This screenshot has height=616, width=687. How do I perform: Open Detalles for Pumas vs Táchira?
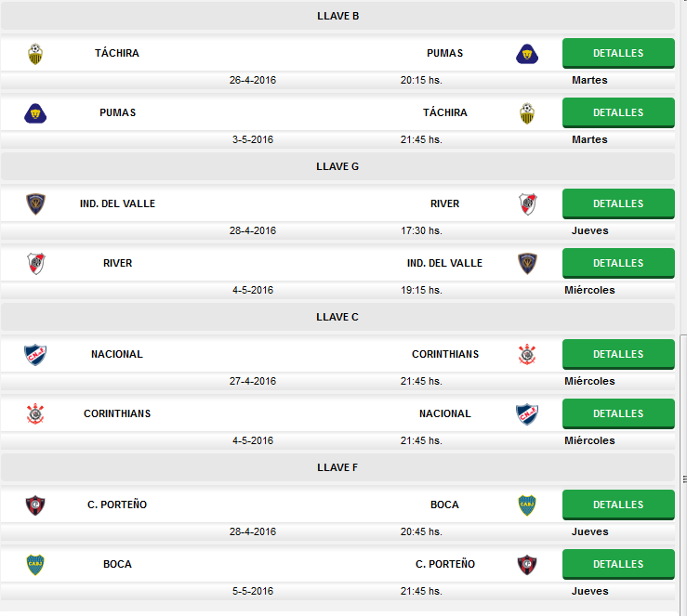618,112
